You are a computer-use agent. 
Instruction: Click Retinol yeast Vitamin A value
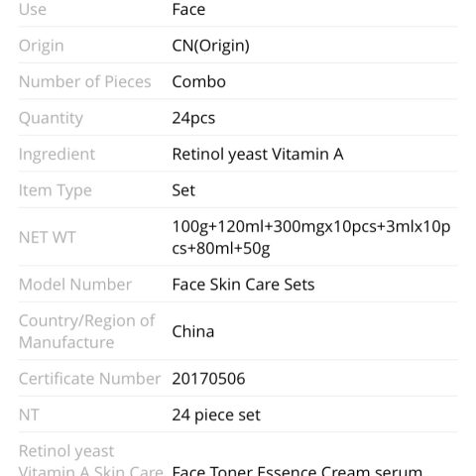pyautogui.click(x=258, y=155)
